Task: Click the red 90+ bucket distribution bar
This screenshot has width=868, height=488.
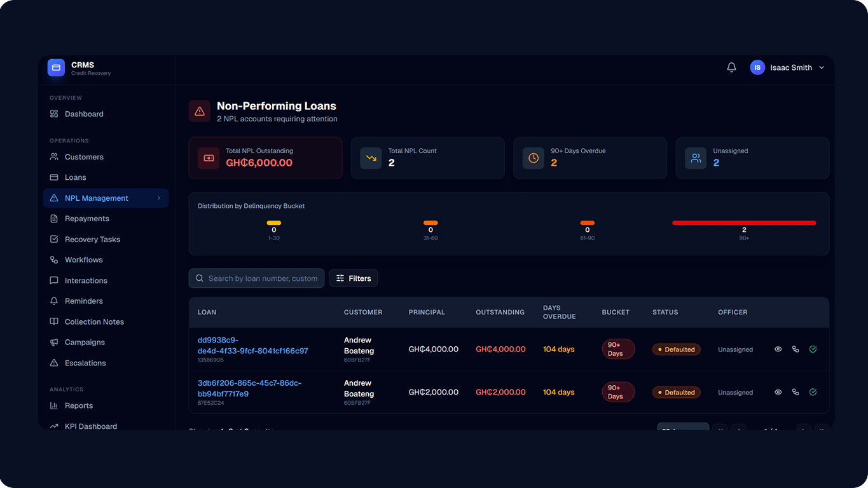Action: point(744,223)
